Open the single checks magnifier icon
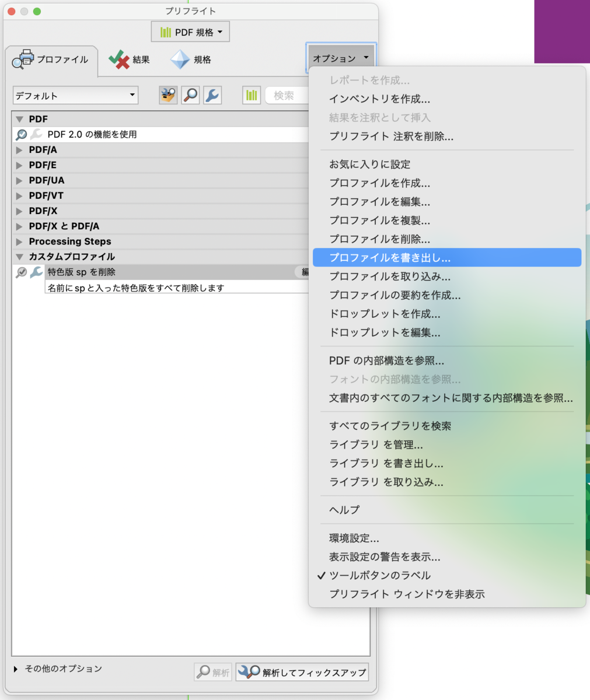Screen dimensions: 590x700 (x=190, y=95)
